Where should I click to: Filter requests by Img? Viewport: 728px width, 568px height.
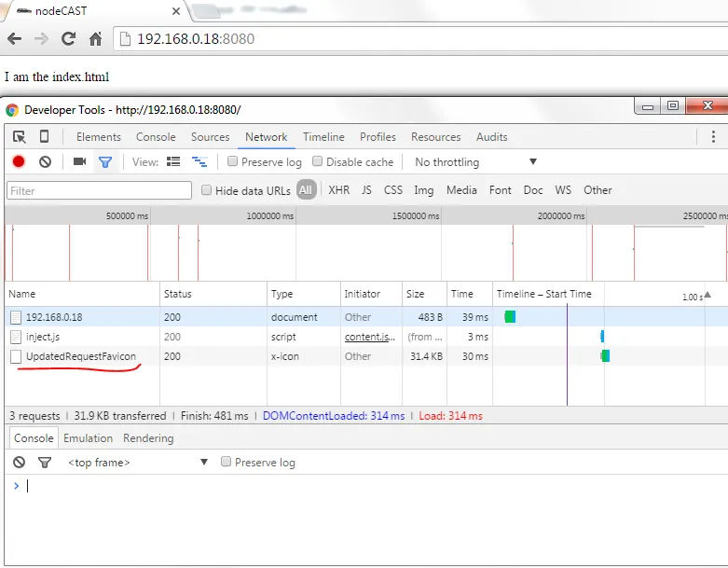pyautogui.click(x=424, y=190)
